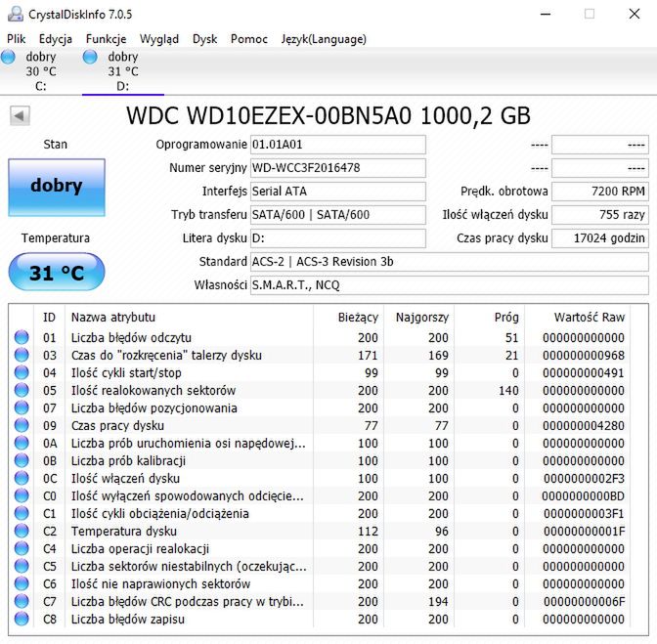Select row 'Liczba błędów odczytu'
The width and height of the screenshot is (657, 644).
click(320, 337)
